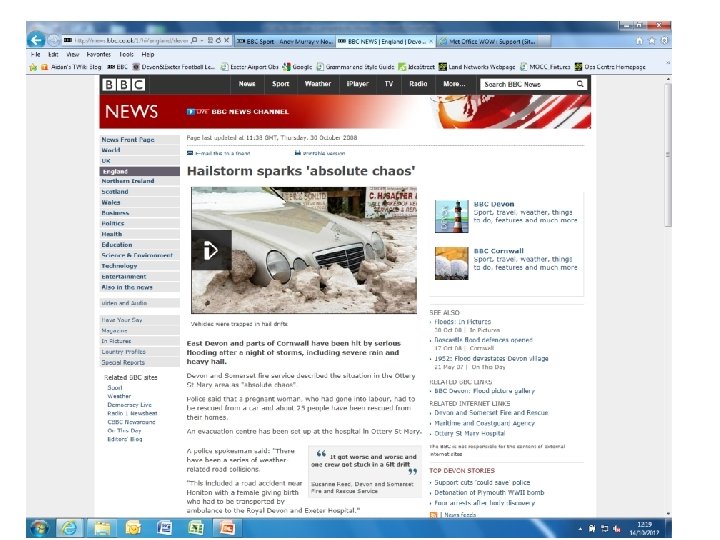Open Internet Explorer from taskbar
Image resolution: width=720 pixels, height=540 pixels.
69,528
